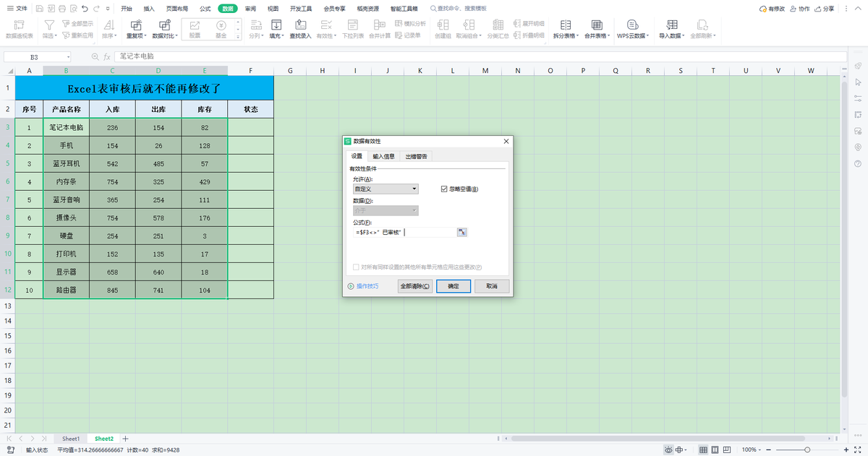This screenshot has height=456, width=868.
Task: Click the column F header
Action: [x=250, y=71]
